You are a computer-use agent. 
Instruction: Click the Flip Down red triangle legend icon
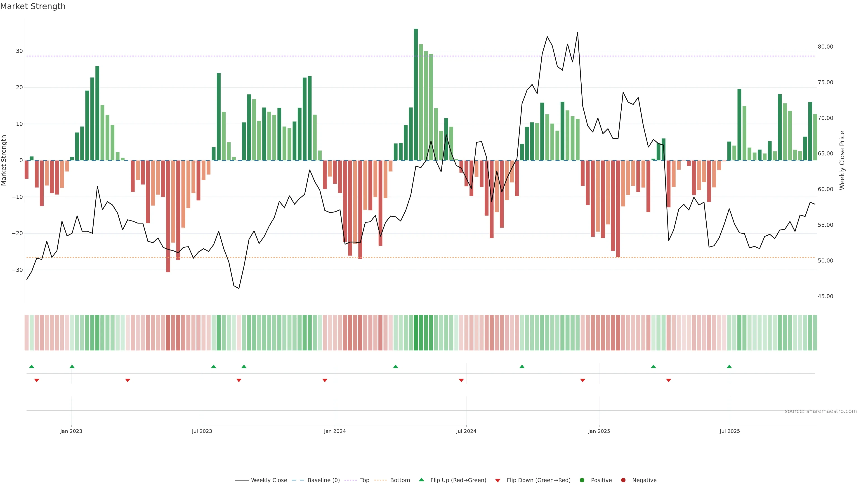coord(498,481)
